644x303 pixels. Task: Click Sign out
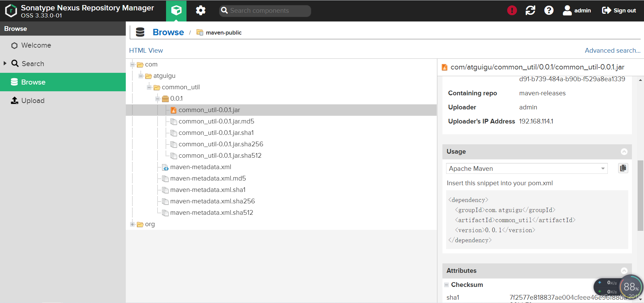coord(619,10)
